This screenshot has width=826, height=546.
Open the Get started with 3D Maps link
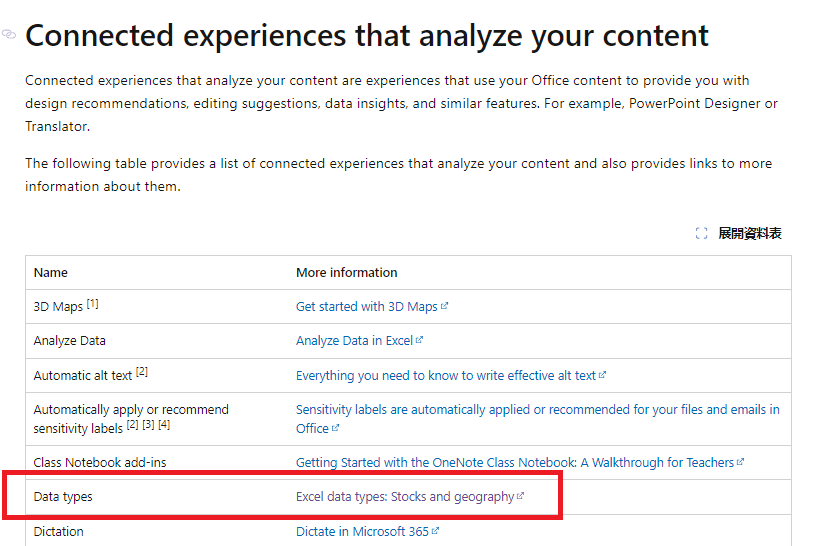click(367, 307)
